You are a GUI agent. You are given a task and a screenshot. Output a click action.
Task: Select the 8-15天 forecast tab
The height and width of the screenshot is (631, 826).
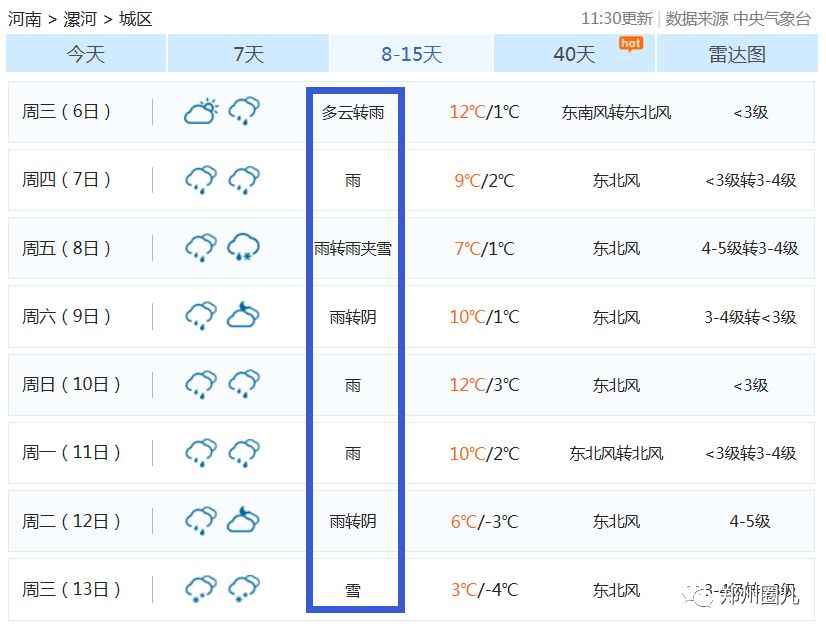click(411, 54)
